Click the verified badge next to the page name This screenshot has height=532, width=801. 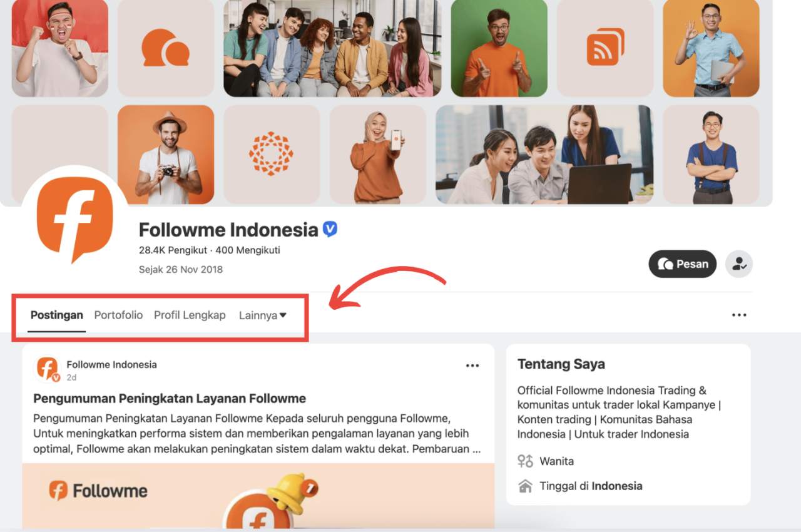pos(329,230)
